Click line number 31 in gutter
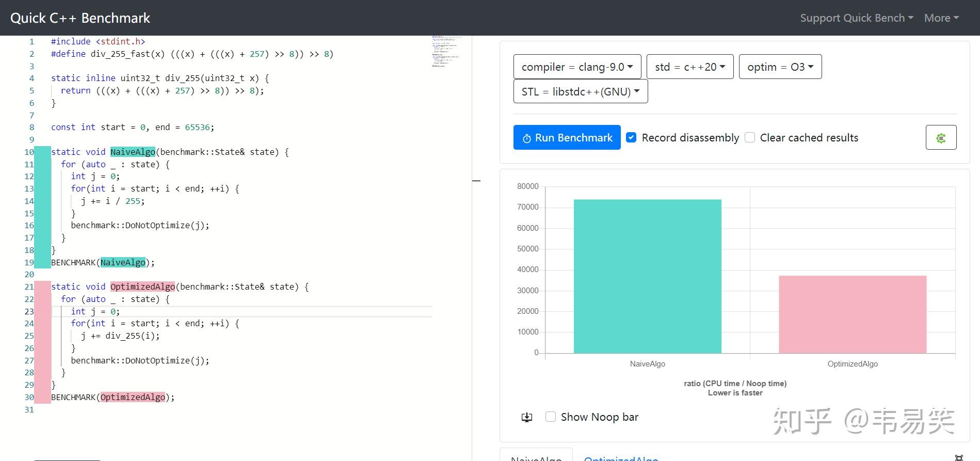Image resolution: width=980 pixels, height=461 pixels. (29, 409)
